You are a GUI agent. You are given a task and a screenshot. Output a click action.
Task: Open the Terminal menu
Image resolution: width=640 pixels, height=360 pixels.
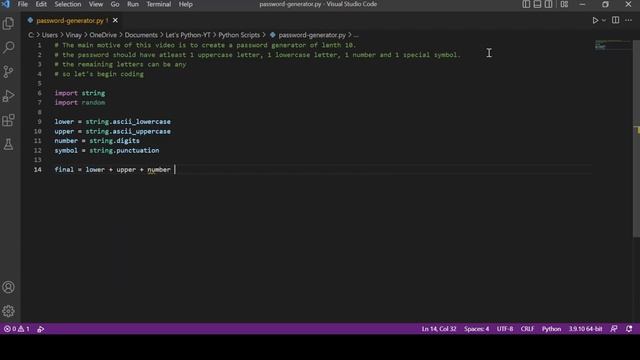[x=159, y=4]
